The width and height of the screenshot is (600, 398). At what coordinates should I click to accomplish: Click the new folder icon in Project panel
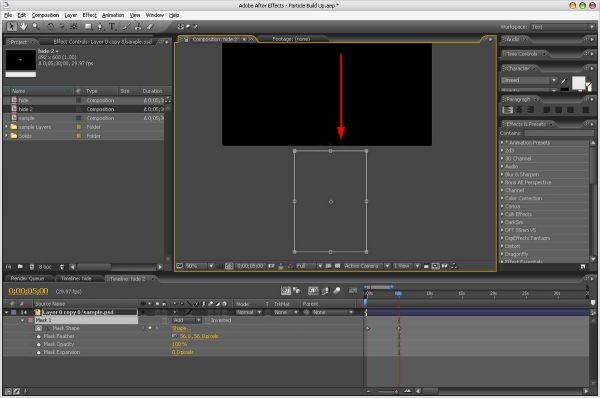point(20,267)
